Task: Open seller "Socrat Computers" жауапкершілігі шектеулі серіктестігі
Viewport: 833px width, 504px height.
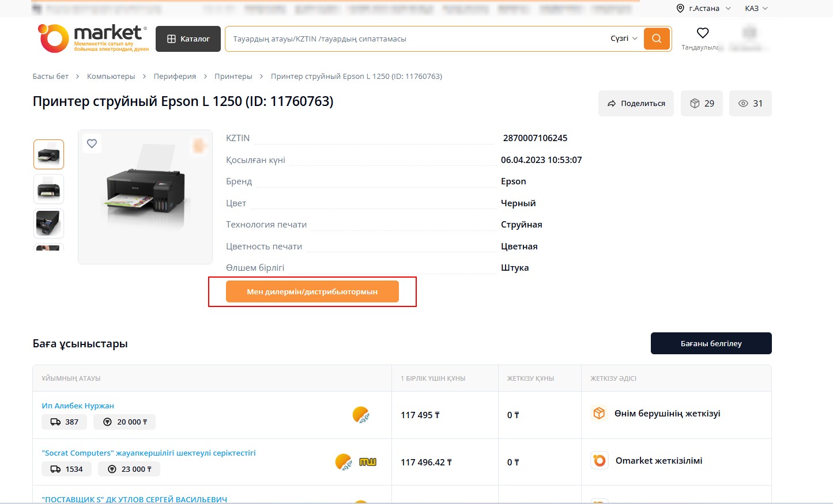Action: [x=149, y=453]
